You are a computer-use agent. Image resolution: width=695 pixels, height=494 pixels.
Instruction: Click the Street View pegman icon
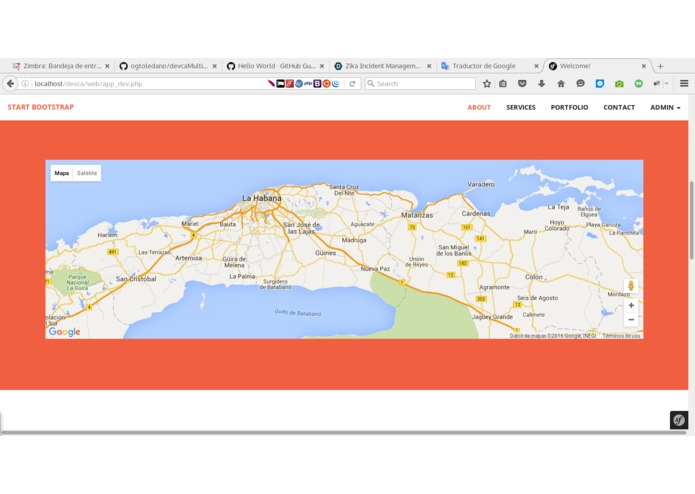(631, 286)
